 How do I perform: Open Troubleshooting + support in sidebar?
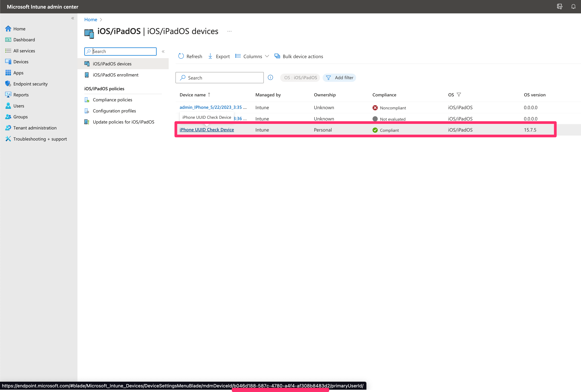(x=40, y=139)
